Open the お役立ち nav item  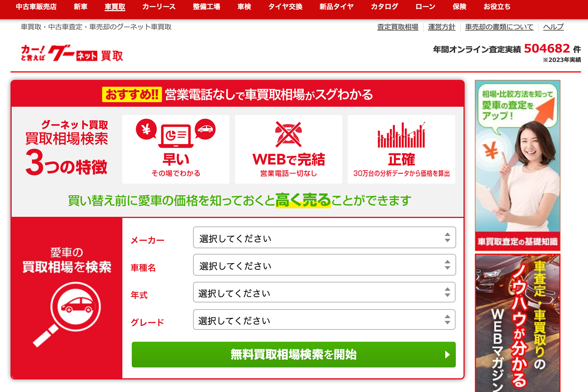coord(497,7)
